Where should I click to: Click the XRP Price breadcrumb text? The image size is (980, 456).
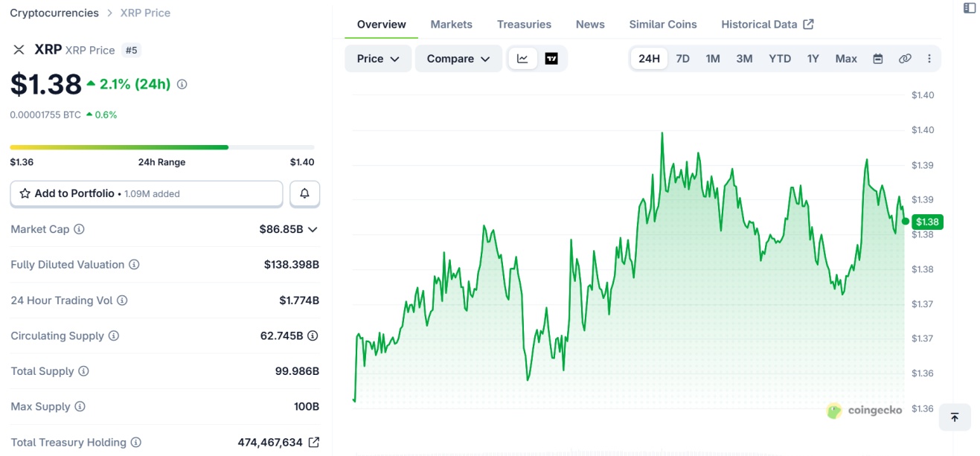click(145, 13)
